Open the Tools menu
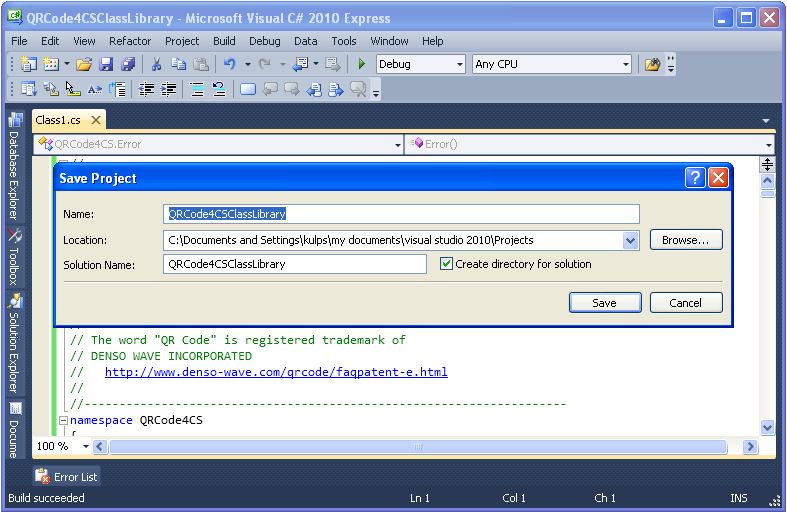 344,41
